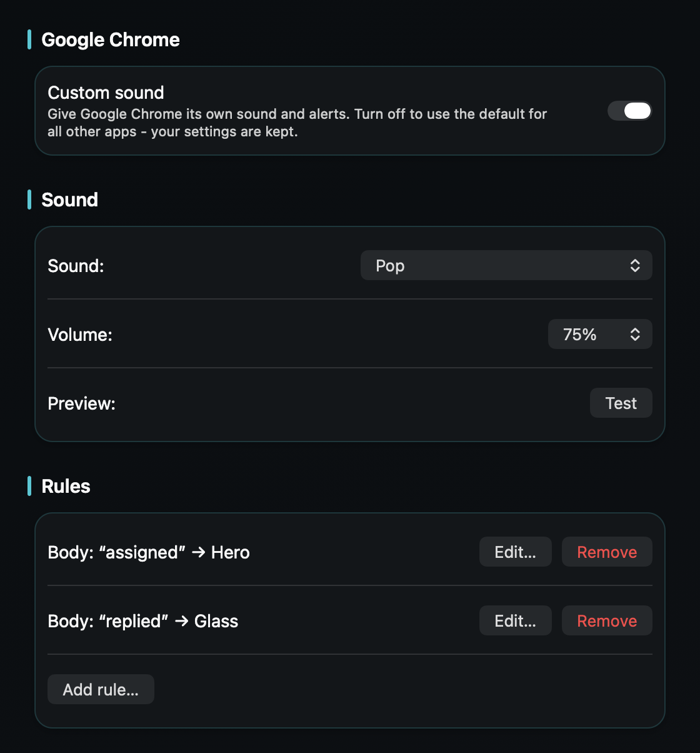Viewport: 700px width, 753px height.
Task: Click the Add rule... button
Action: click(x=101, y=689)
